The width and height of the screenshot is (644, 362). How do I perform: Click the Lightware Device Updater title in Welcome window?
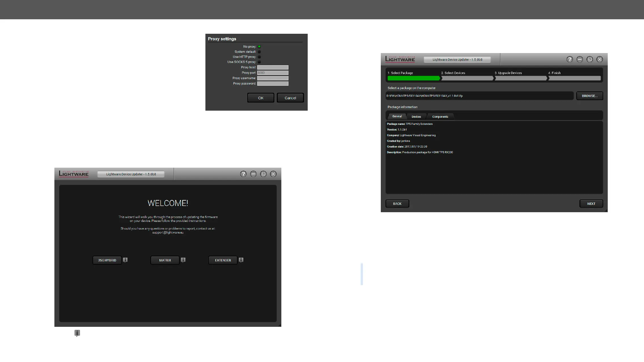[x=131, y=174]
